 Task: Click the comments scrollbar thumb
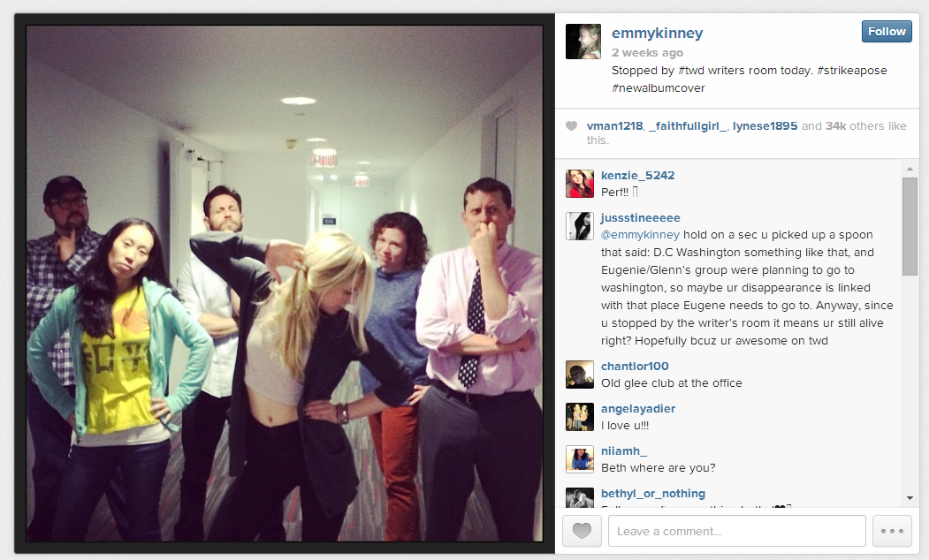click(910, 226)
